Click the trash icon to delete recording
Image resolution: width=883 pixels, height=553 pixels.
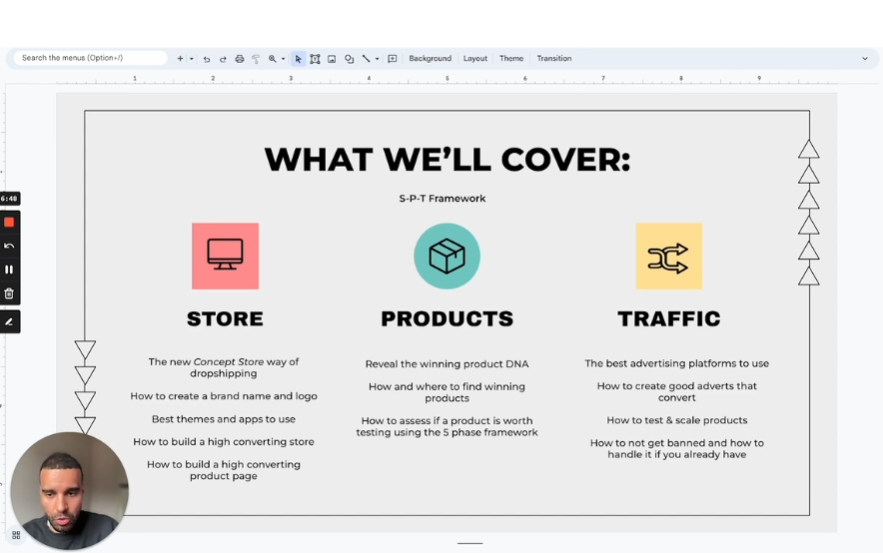point(9,293)
